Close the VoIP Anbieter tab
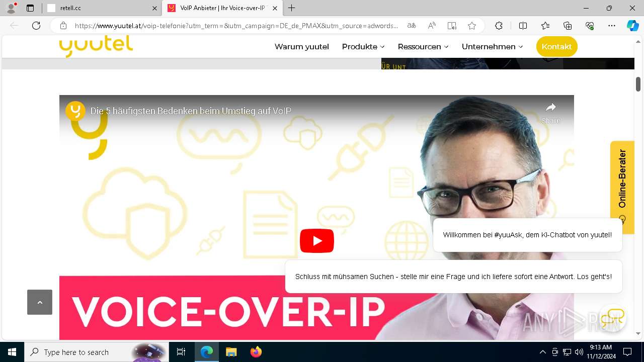Screen dimensions: 644x362 275,8
